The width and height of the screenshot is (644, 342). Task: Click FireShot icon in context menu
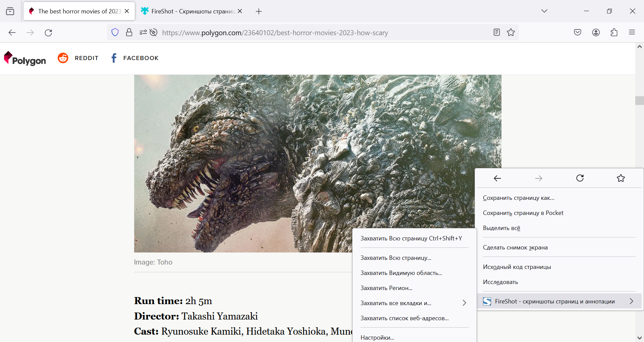point(487,301)
